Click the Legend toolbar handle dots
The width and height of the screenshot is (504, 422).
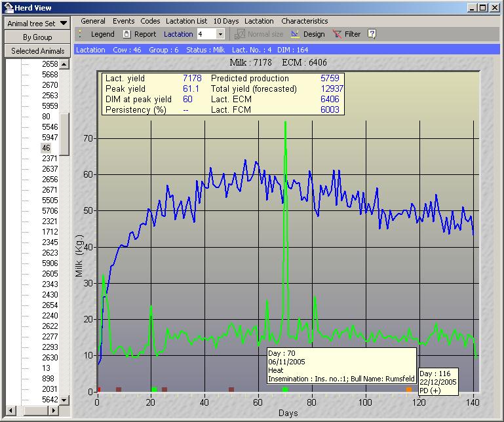click(x=80, y=34)
